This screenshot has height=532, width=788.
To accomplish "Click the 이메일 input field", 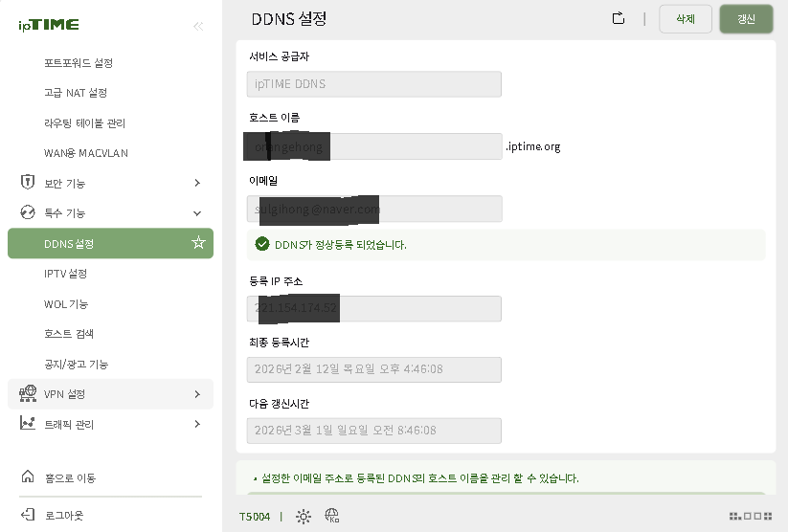I will (x=373, y=209).
